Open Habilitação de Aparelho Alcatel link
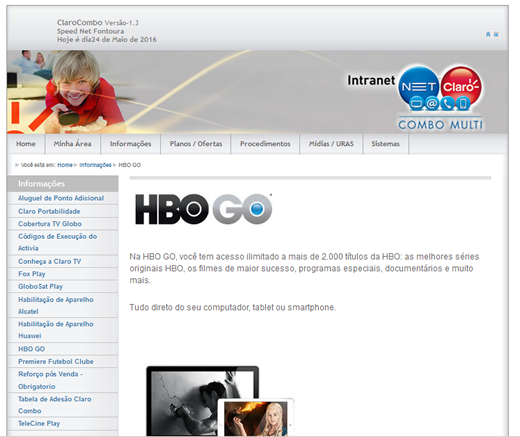This screenshot has width=520, height=437. click(56, 305)
